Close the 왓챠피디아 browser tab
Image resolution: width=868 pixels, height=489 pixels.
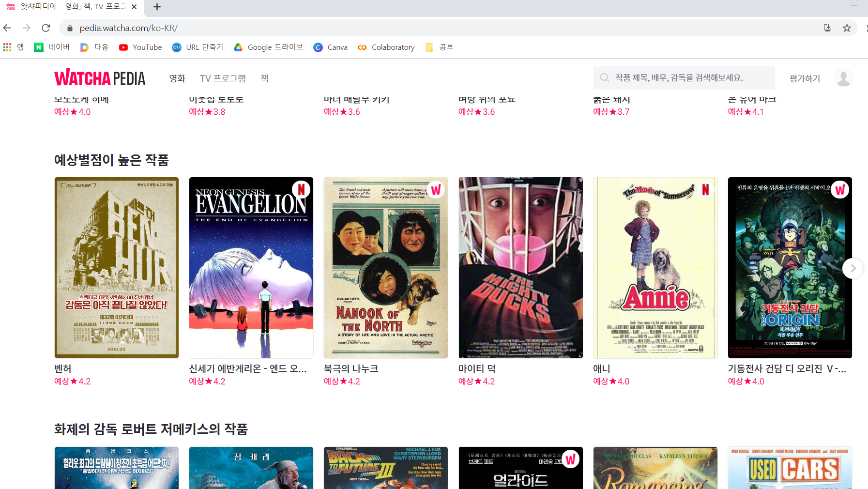[134, 7]
